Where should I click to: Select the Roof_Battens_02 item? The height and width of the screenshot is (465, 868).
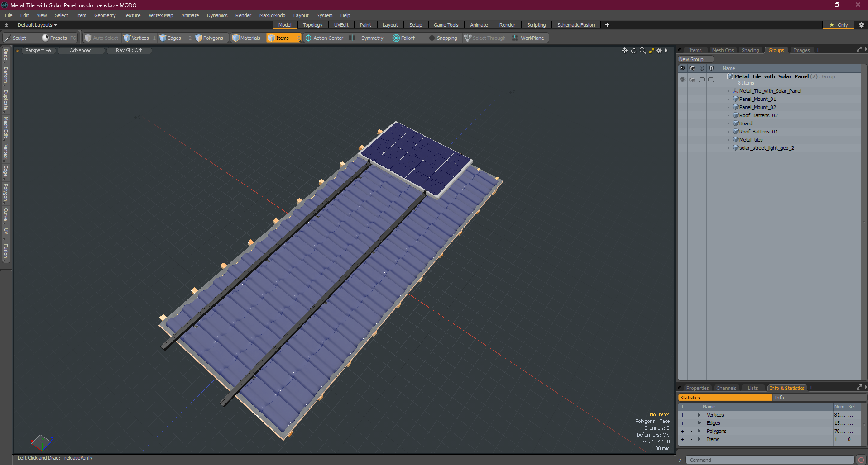pyautogui.click(x=758, y=115)
